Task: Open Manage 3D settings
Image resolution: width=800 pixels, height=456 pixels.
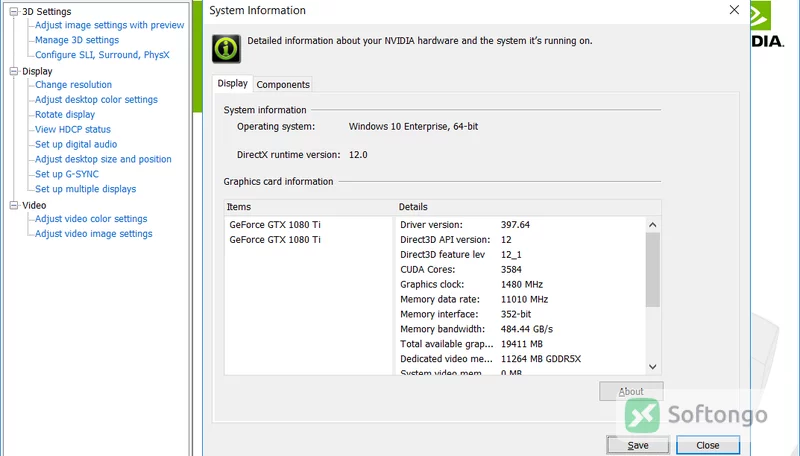Action: (x=77, y=40)
